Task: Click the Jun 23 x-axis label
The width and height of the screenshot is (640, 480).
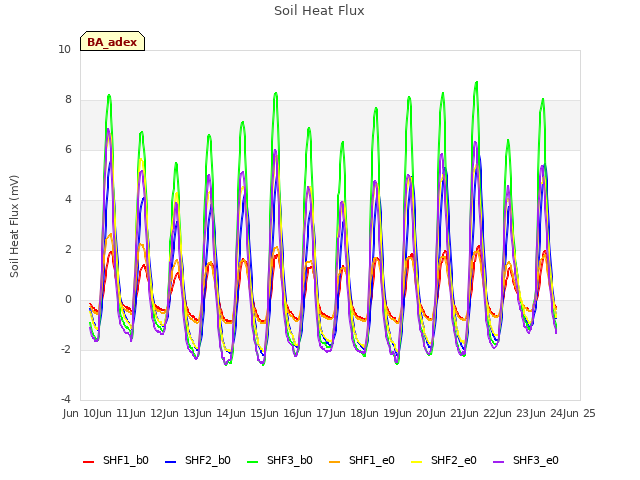Action: 514,413
